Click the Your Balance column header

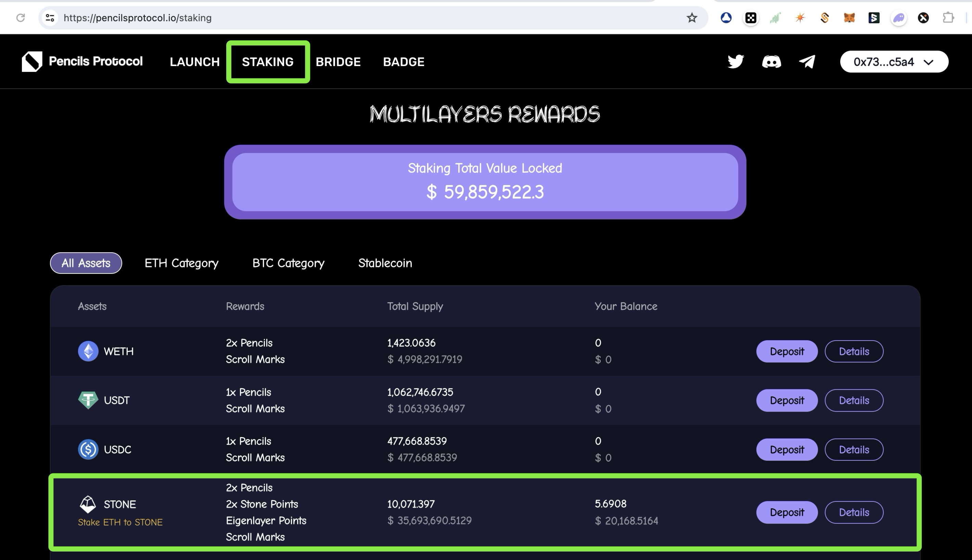pos(626,306)
